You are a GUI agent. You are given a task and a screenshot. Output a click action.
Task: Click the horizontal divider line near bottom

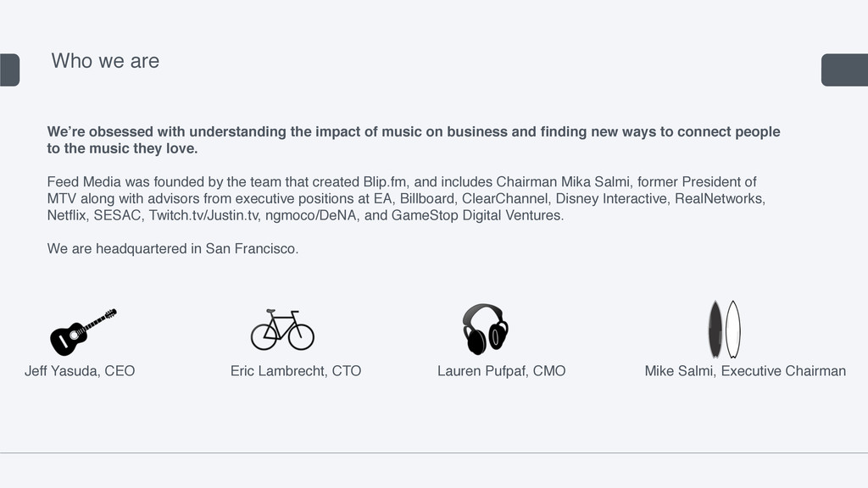(x=434, y=453)
